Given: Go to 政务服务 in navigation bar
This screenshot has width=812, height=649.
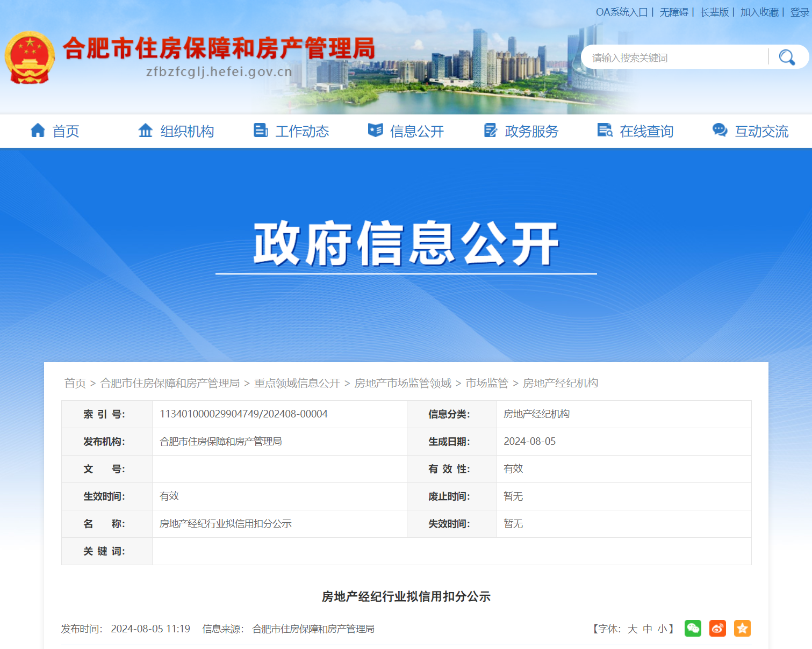Looking at the screenshot, I should [531, 131].
